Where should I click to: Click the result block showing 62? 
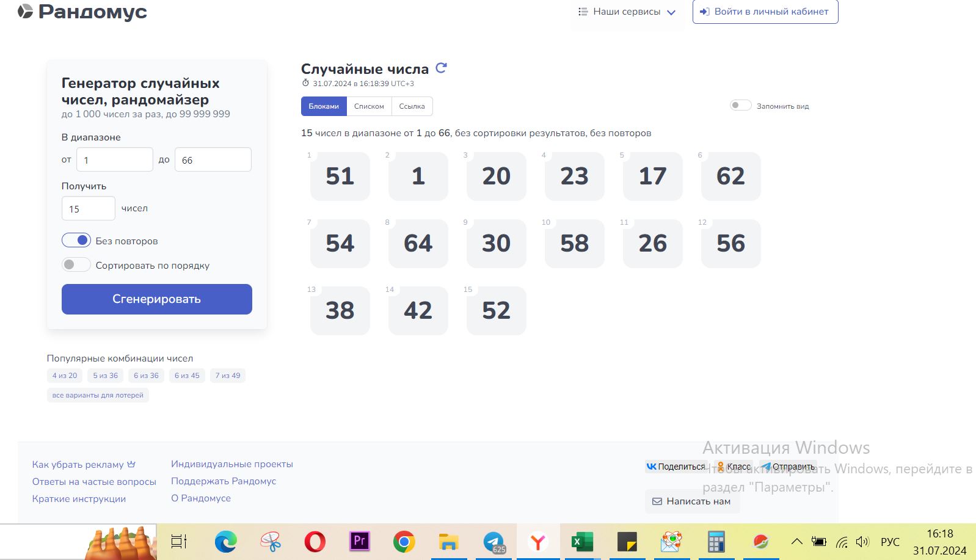pyautogui.click(x=731, y=176)
